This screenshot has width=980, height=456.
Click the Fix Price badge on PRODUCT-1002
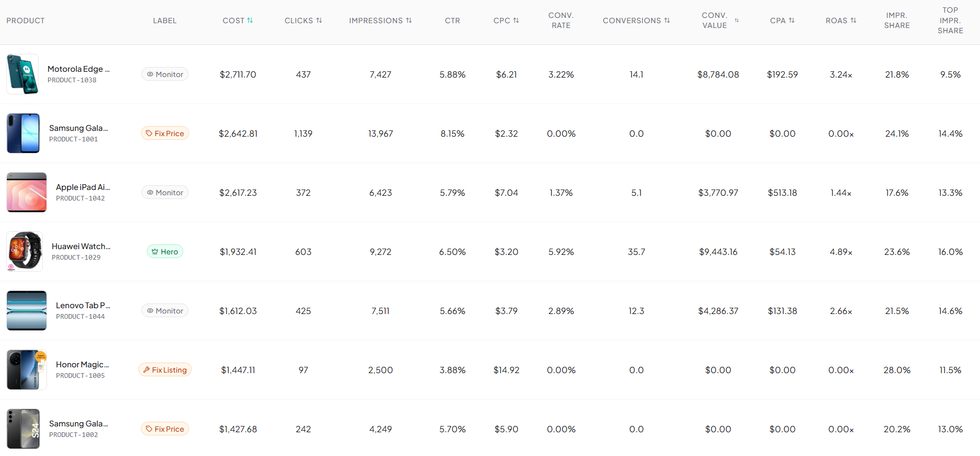pyautogui.click(x=165, y=429)
